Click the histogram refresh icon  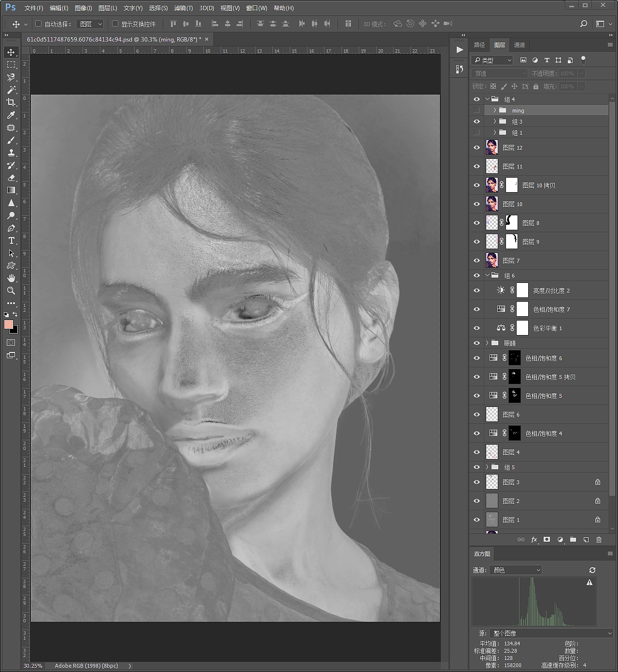pos(592,570)
